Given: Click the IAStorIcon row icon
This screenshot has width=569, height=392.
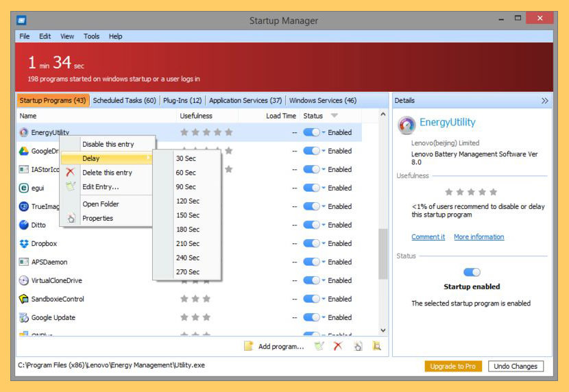Looking at the screenshot, I should [23, 169].
